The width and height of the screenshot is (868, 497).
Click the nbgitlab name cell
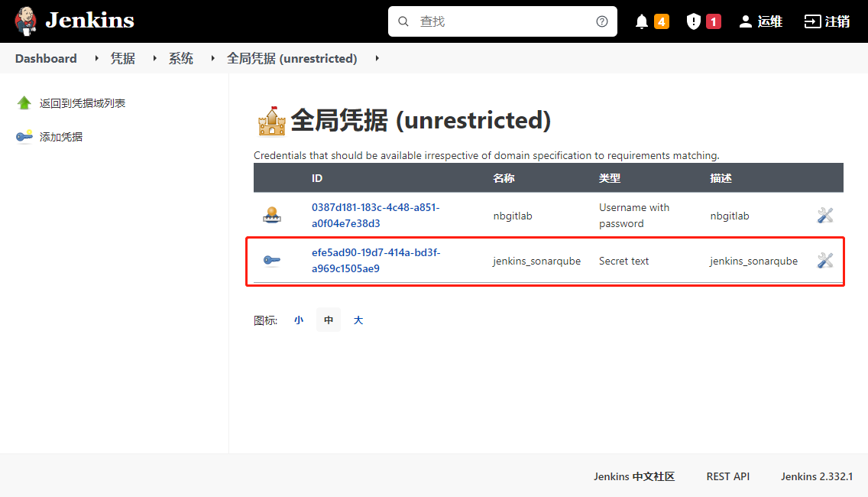513,216
